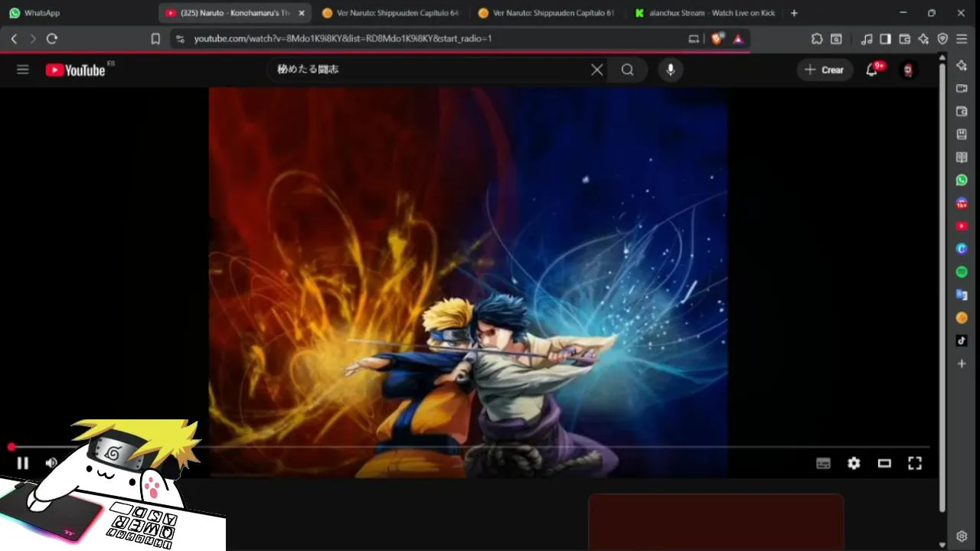The width and height of the screenshot is (980, 551).
Task: Toggle the browser sidebar panel
Action: (885, 38)
